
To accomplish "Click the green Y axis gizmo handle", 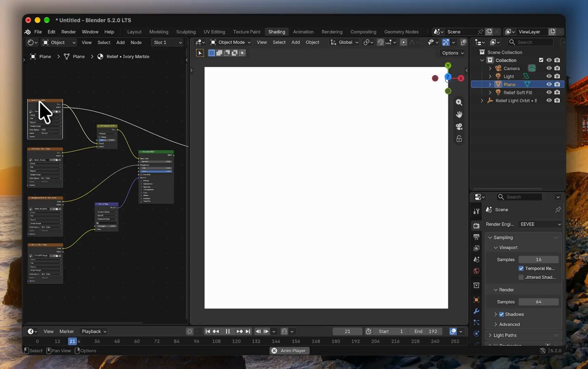I will coord(448,66).
